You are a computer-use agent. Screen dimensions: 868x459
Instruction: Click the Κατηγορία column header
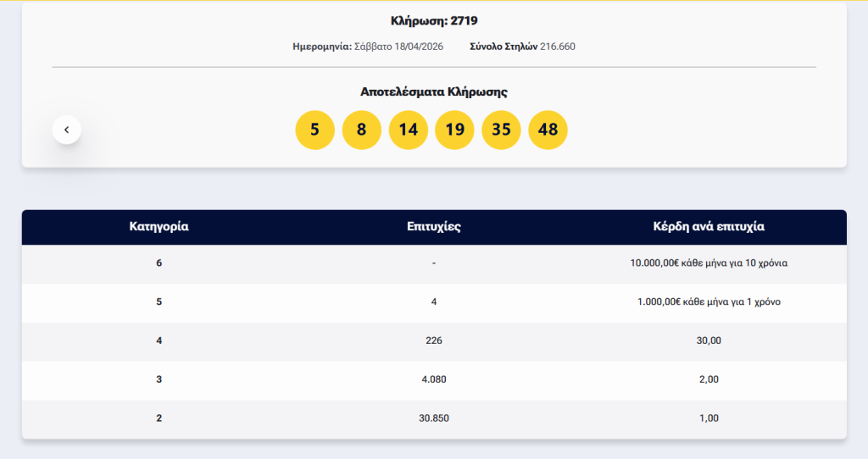coord(159,227)
